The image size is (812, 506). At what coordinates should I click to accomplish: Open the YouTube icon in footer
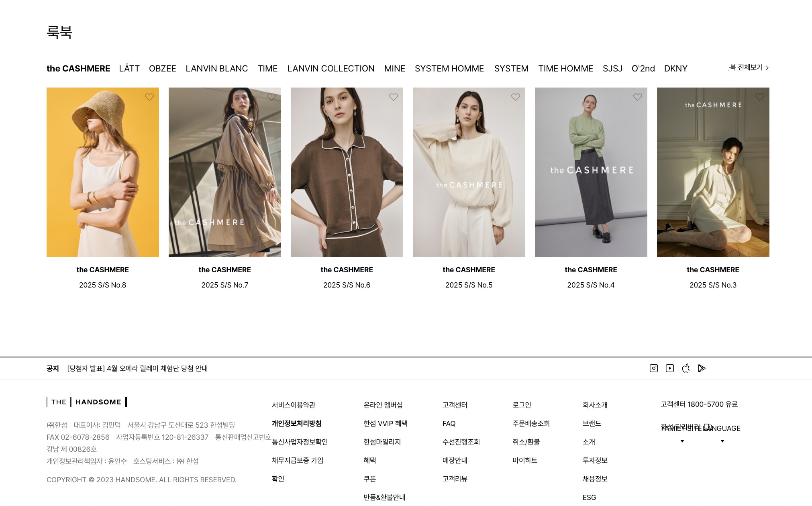tap(670, 368)
